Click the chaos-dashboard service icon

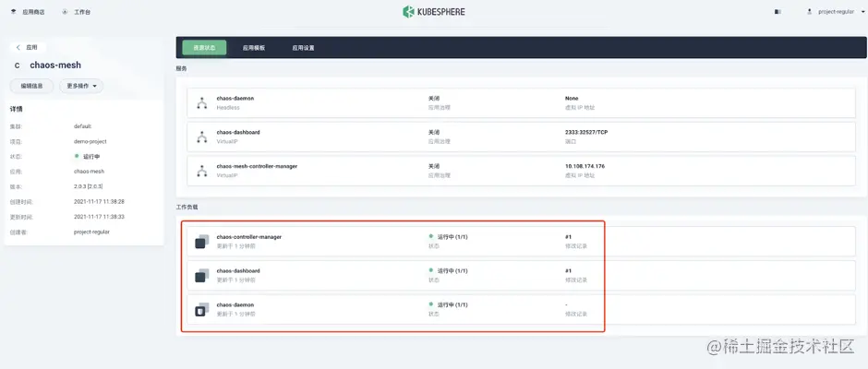coord(202,137)
